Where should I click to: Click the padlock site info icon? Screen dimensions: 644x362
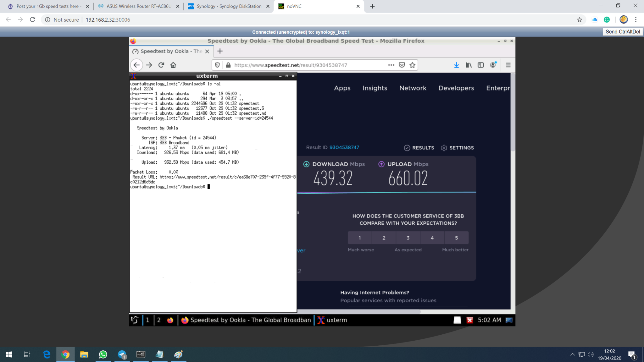pos(228,65)
